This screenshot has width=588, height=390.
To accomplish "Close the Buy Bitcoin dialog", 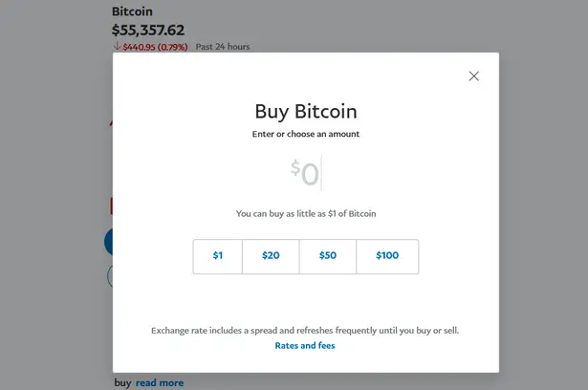I will [x=473, y=76].
